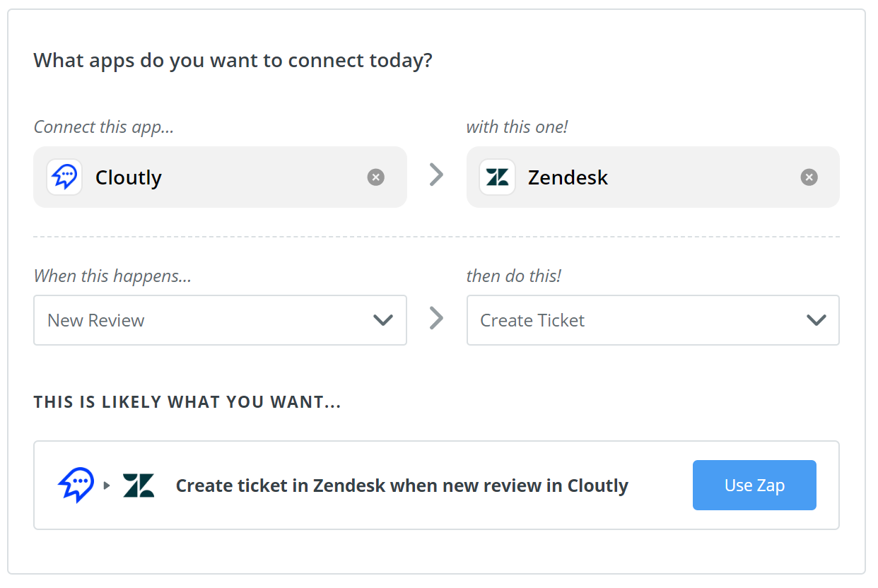Click the "This is likely what you want" heading
The width and height of the screenshot is (878, 588).
tap(187, 403)
